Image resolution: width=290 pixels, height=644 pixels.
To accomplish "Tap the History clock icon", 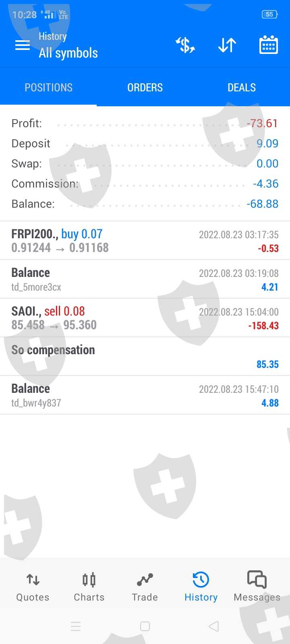I will (201, 580).
